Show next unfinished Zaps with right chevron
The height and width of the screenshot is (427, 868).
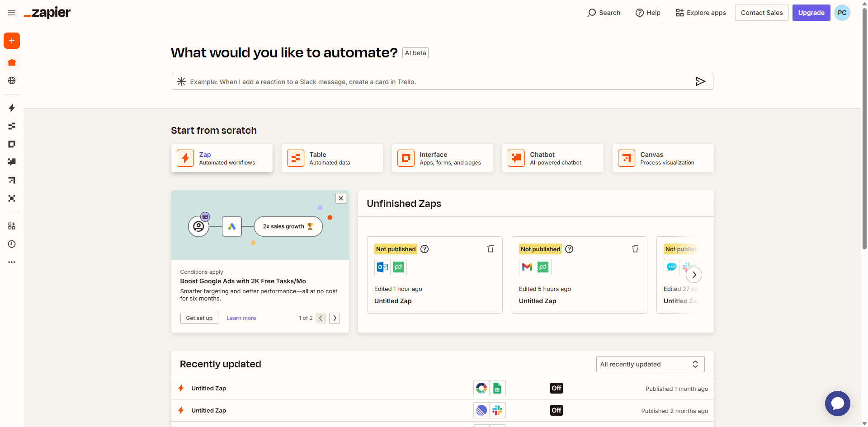point(694,275)
